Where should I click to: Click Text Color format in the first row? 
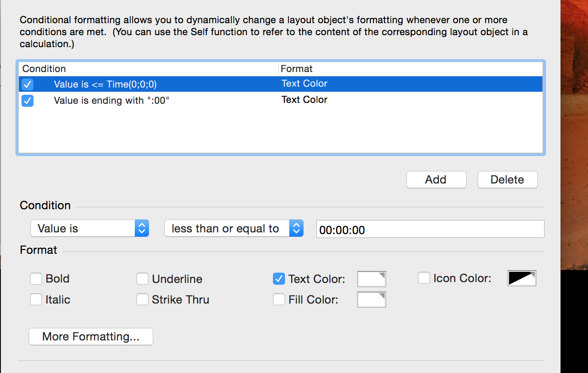tap(304, 84)
